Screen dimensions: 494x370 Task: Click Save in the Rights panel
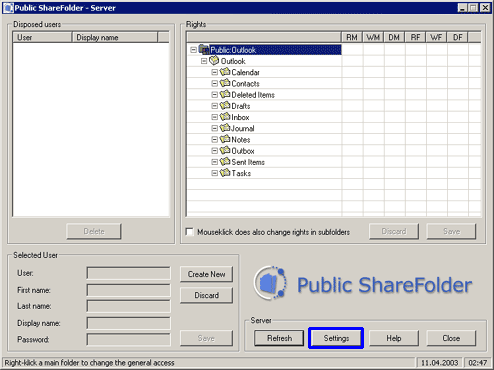451,231
